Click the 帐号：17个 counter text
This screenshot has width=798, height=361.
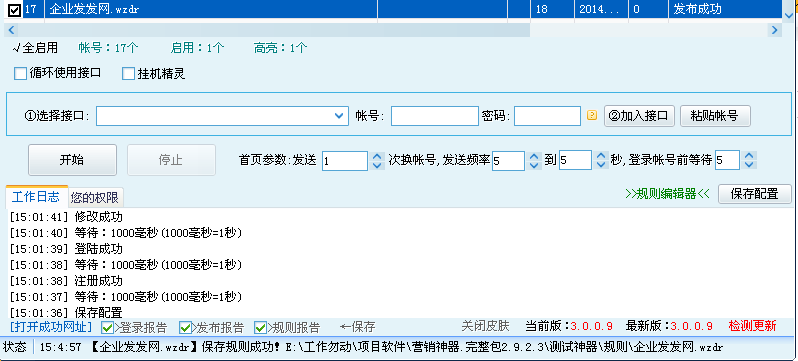[x=108, y=48]
